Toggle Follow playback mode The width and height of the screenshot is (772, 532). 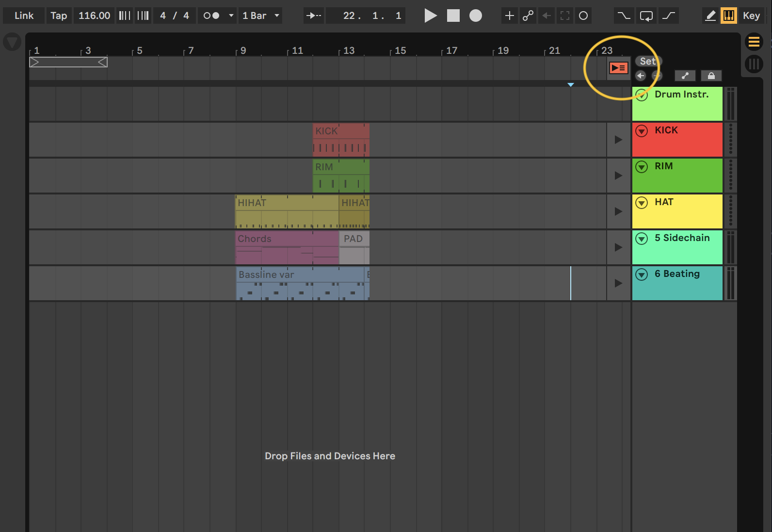click(x=313, y=16)
